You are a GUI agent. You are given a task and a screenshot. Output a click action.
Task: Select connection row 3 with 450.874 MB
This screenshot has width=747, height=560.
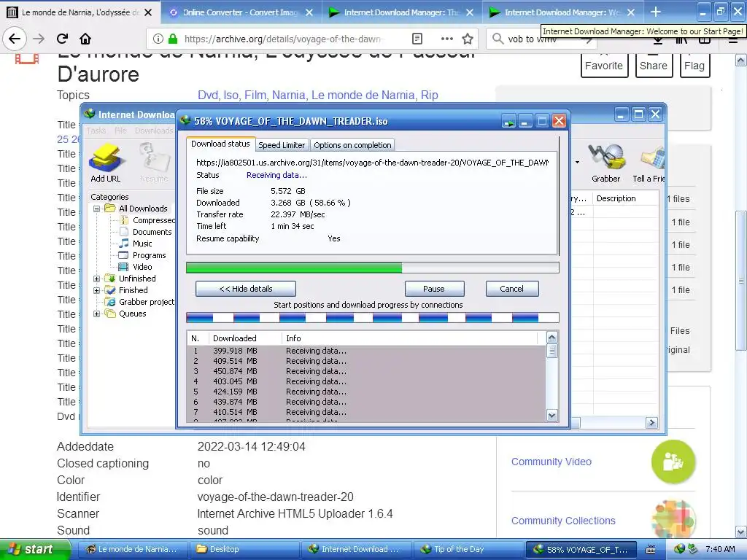[x=366, y=371]
